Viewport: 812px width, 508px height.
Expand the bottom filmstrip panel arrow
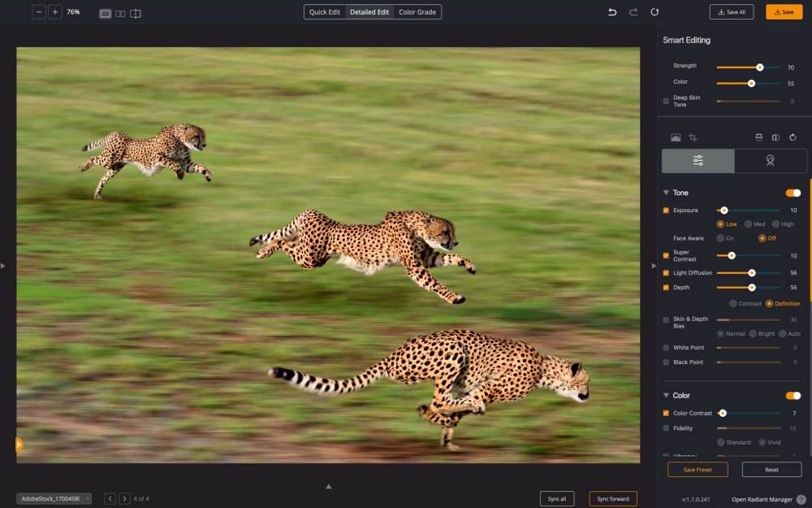[329, 486]
